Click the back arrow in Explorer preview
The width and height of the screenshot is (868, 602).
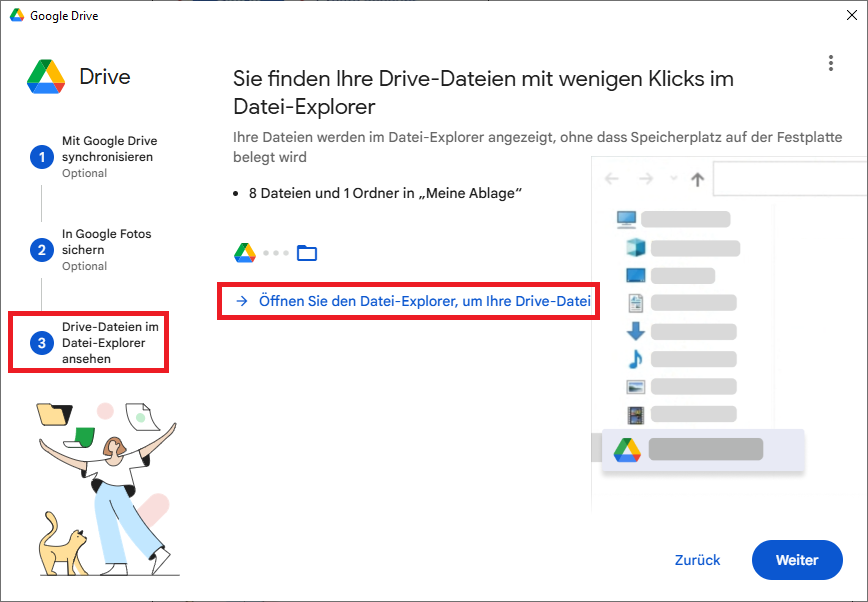[613, 179]
